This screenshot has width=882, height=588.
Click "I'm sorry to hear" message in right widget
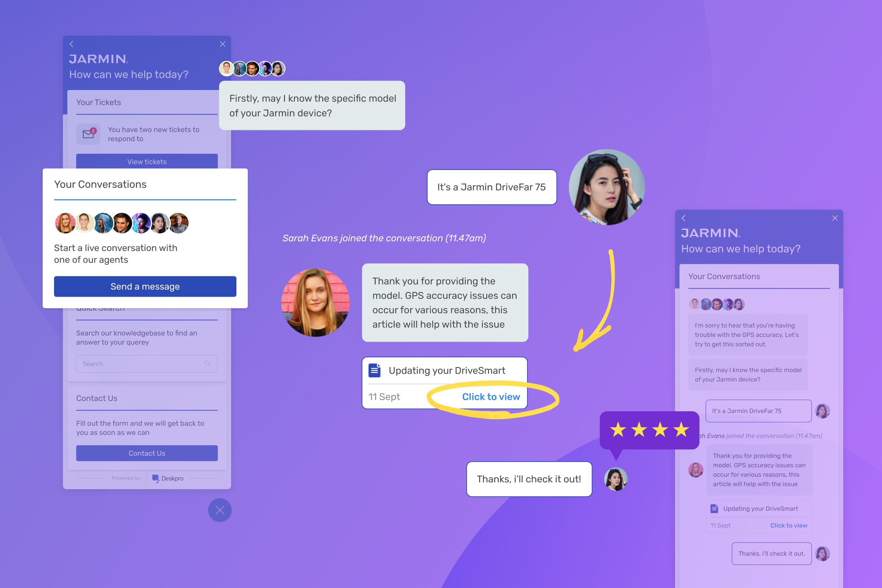(748, 334)
